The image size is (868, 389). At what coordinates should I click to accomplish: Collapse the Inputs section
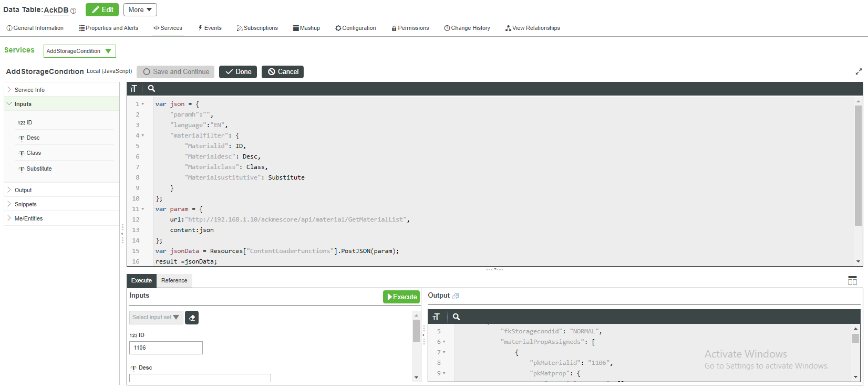[x=9, y=104]
